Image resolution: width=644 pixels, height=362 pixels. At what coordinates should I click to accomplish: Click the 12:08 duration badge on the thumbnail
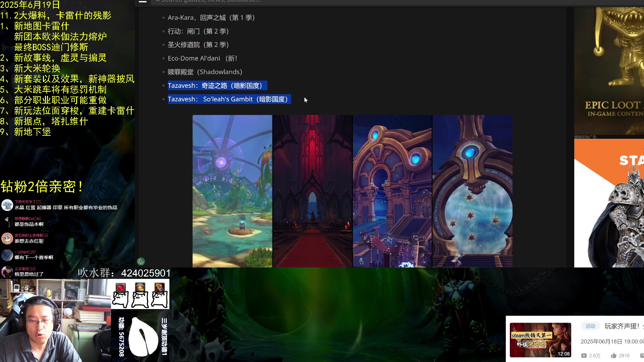[x=563, y=354]
